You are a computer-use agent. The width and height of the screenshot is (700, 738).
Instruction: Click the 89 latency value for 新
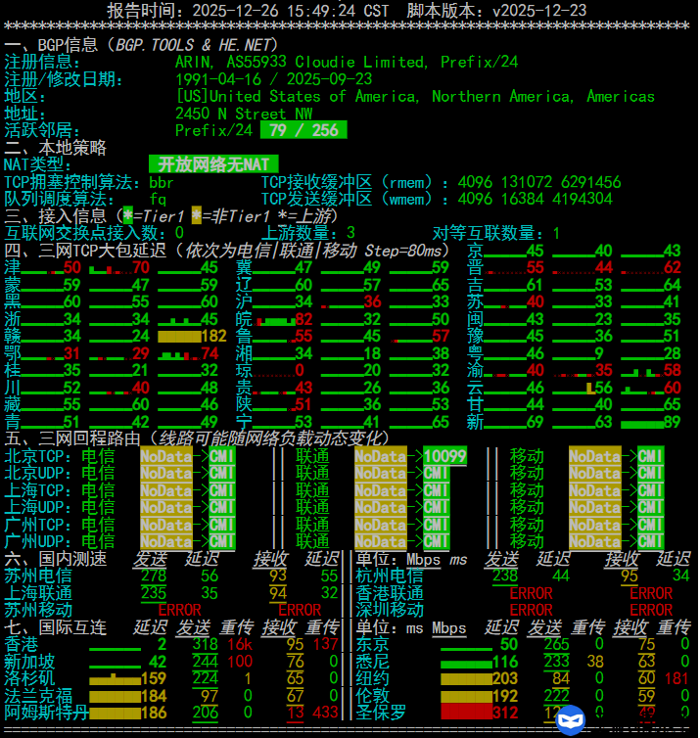(673, 422)
